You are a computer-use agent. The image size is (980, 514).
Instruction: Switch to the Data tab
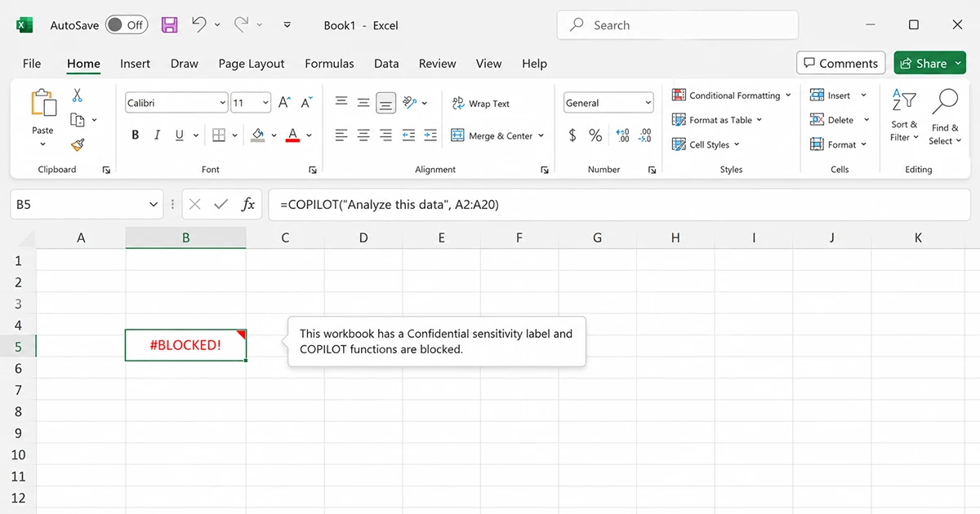tap(386, 64)
